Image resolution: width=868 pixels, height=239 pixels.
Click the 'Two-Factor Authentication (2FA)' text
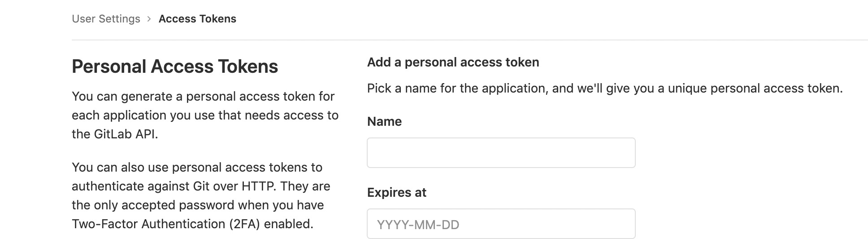tap(166, 224)
